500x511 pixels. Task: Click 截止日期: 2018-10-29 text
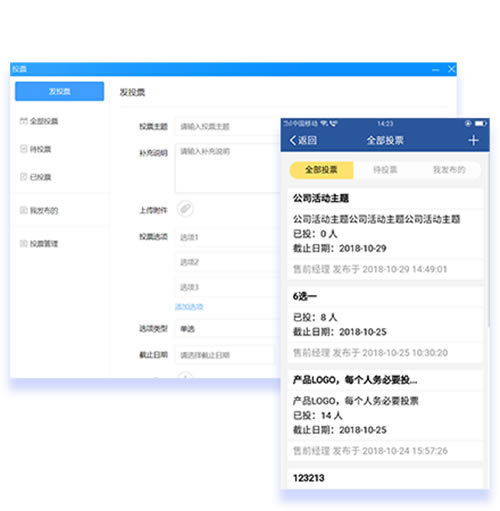[x=339, y=248]
